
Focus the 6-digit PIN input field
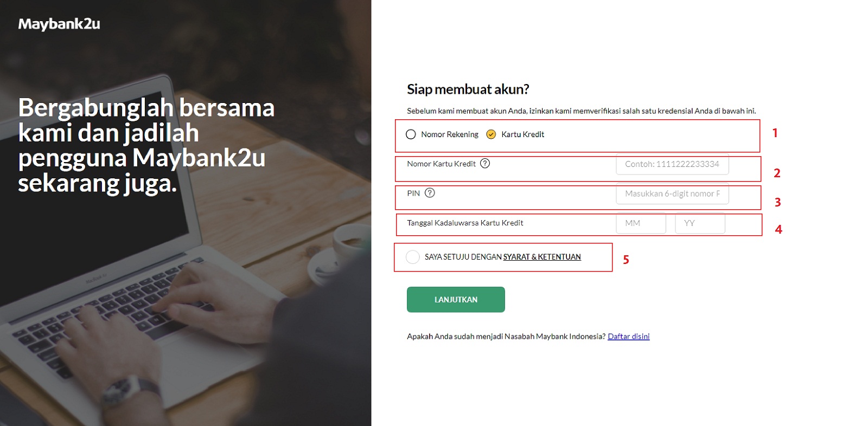pyautogui.click(x=672, y=193)
